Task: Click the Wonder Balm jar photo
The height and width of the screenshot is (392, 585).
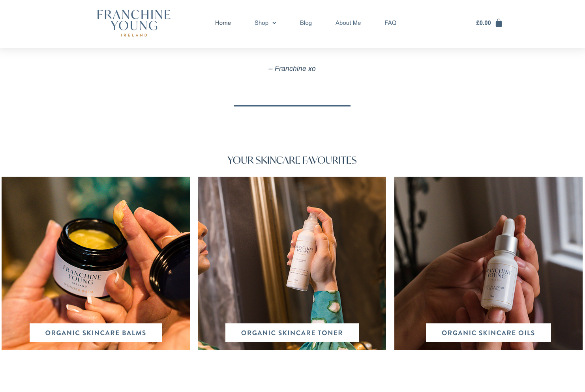Action: tap(96, 263)
